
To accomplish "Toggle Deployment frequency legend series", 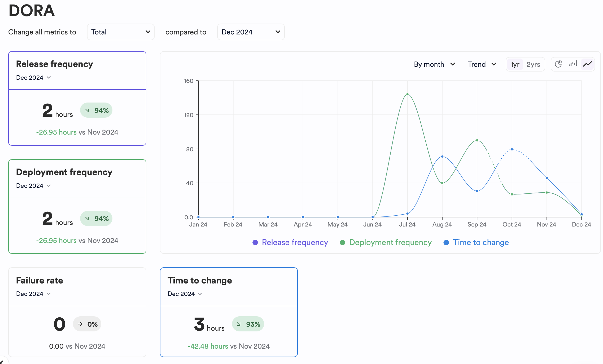I will point(386,242).
